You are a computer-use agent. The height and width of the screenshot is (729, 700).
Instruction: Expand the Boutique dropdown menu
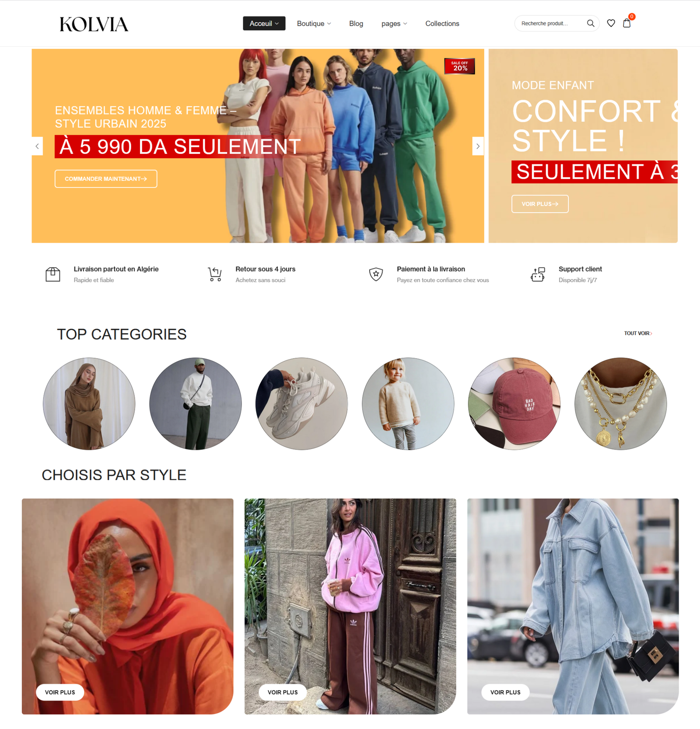click(314, 24)
